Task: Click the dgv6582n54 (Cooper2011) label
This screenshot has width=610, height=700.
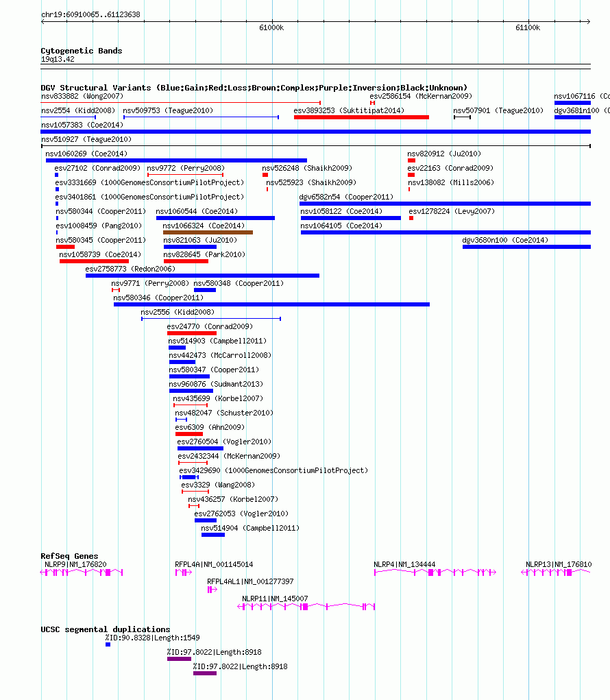Action: click(x=346, y=197)
